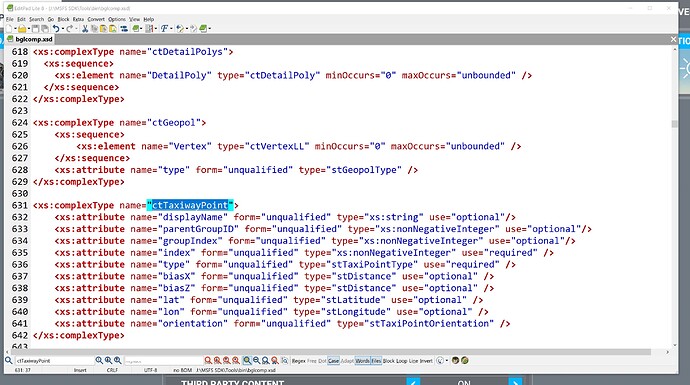Click the search field containing ctTaxiwayPoint
690x385 pixels.
(x=54, y=361)
